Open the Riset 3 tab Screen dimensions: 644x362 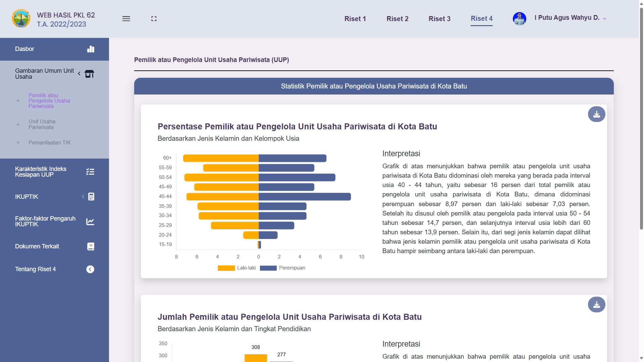click(x=439, y=19)
